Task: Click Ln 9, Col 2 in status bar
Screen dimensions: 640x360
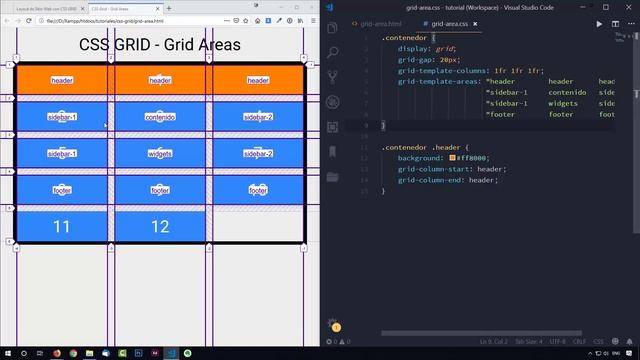Action: pyautogui.click(x=493, y=341)
